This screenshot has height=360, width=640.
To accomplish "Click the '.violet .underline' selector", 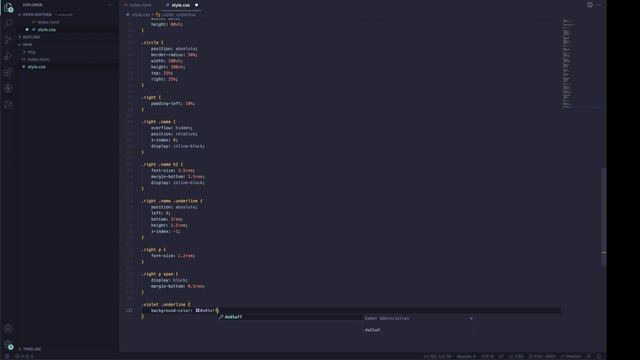I will (x=166, y=304).
